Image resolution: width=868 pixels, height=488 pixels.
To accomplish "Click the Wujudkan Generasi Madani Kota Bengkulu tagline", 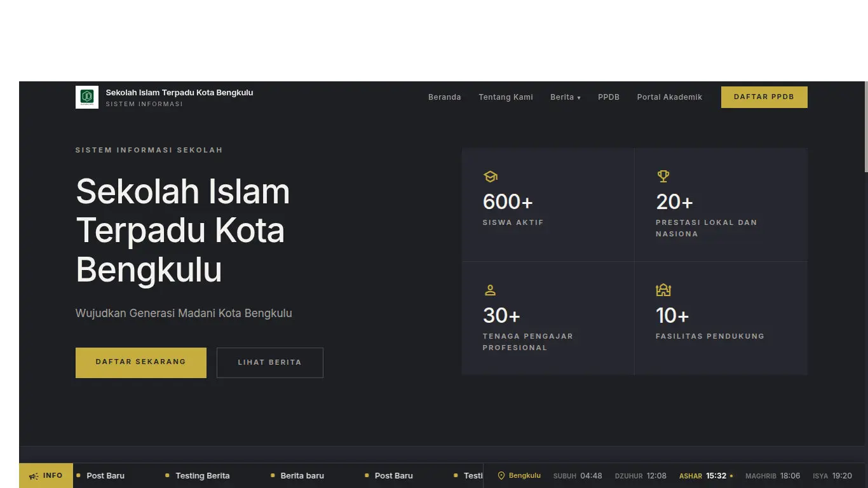I will 184,313.
